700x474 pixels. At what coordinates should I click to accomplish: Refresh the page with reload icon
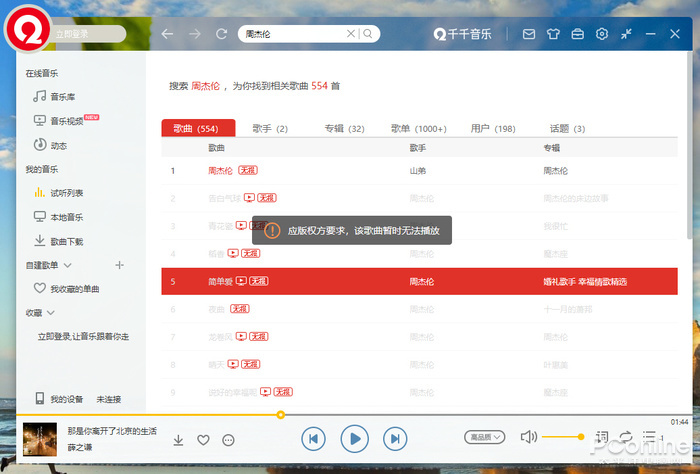tap(221, 34)
